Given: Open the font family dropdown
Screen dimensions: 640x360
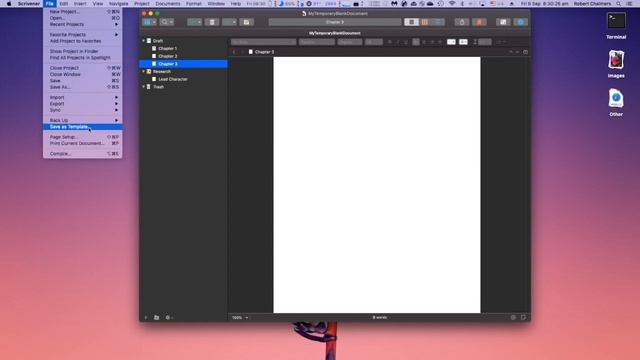Looking at the screenshot, I should tap(316, 42).
